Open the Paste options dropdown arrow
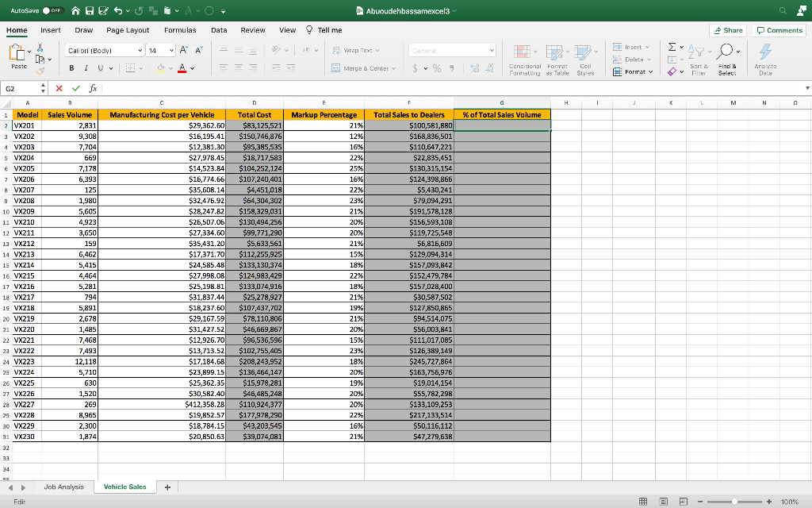This screenshot has height=508, width=812. [x=29, y=52]
